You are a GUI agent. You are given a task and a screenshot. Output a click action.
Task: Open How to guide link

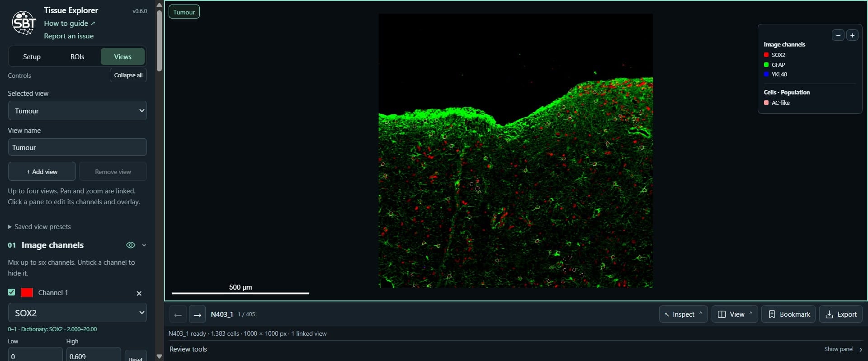tap(70, 23)
